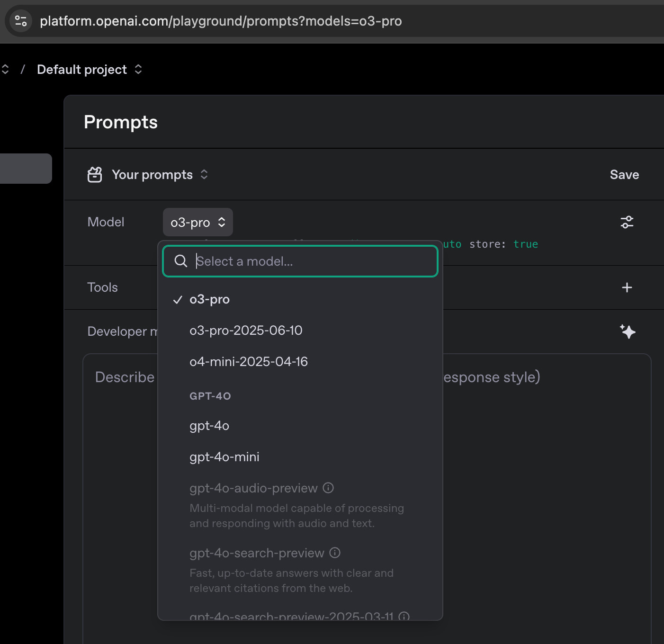Image resolution: width=664 pixels, height=644 pixels.
Task: Click the Prompts page heading
Action: (121, 122)
